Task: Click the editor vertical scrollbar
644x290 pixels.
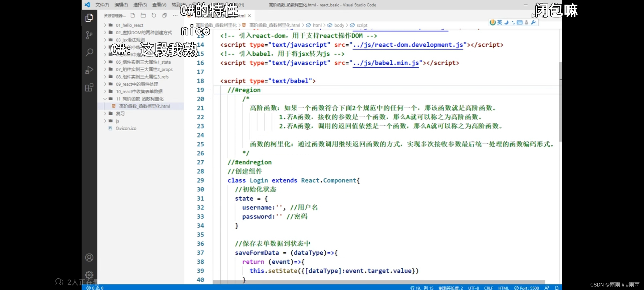Action: pos(560,102)
